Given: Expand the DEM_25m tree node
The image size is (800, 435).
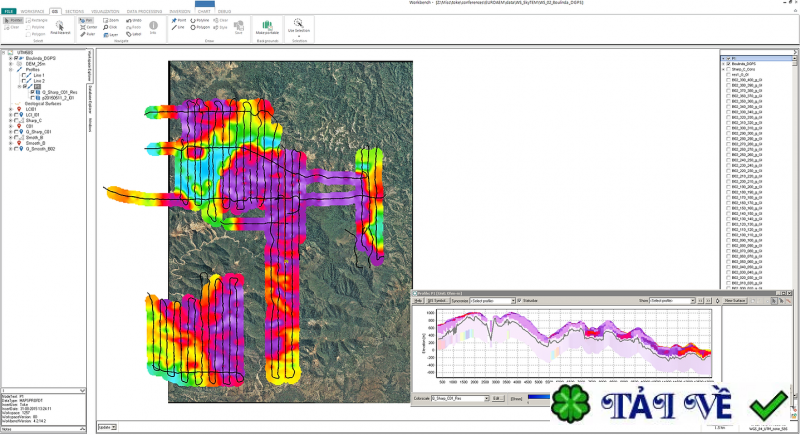Looking at the screenshot, I should point(10,64).
